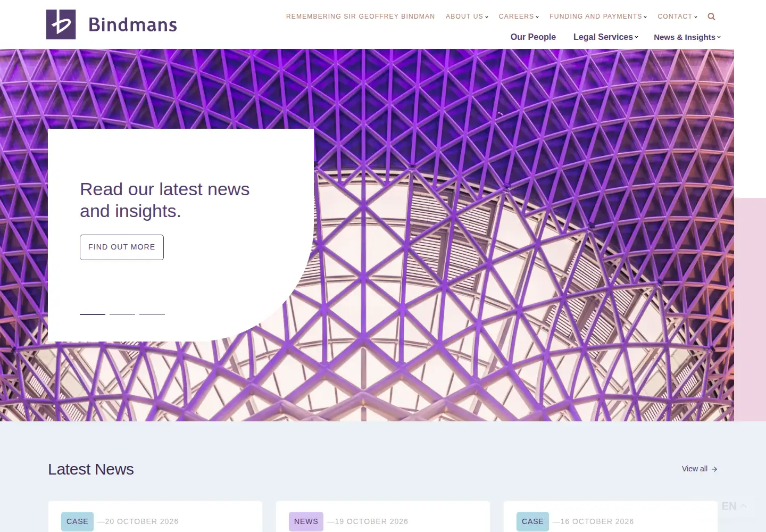Viewport: 766px width, 532px height.
Task: Click the arrow beside View all
Action: pos(714,469)
